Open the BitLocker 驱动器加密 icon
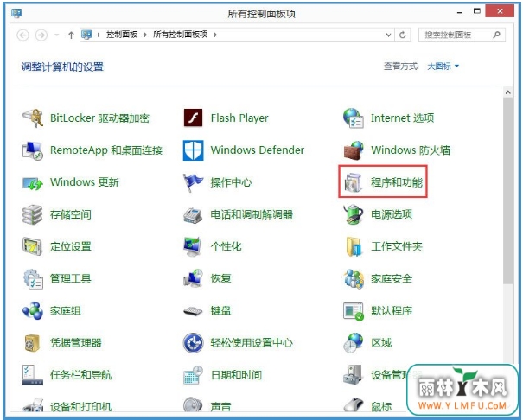523x420 pixels. click(32, 118)
